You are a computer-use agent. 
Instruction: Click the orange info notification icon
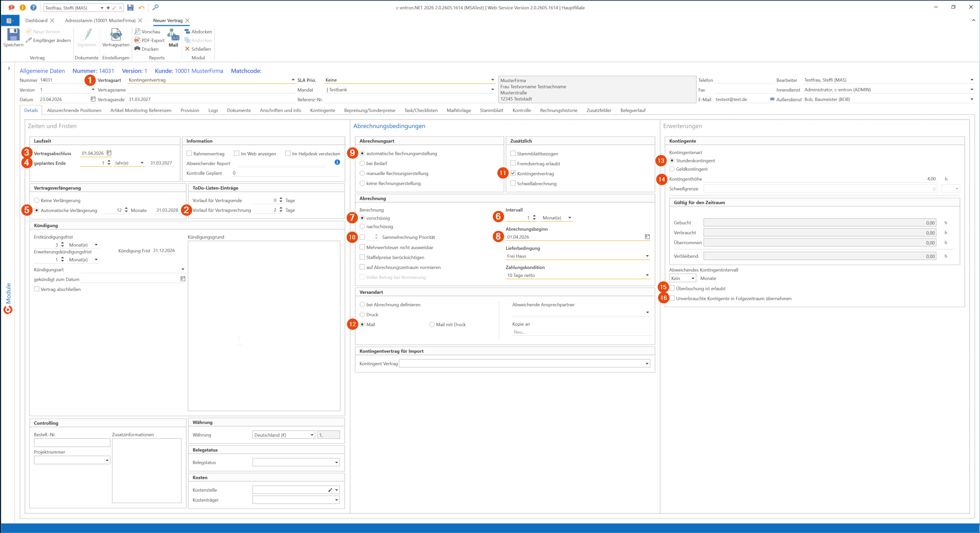point(23,7)
